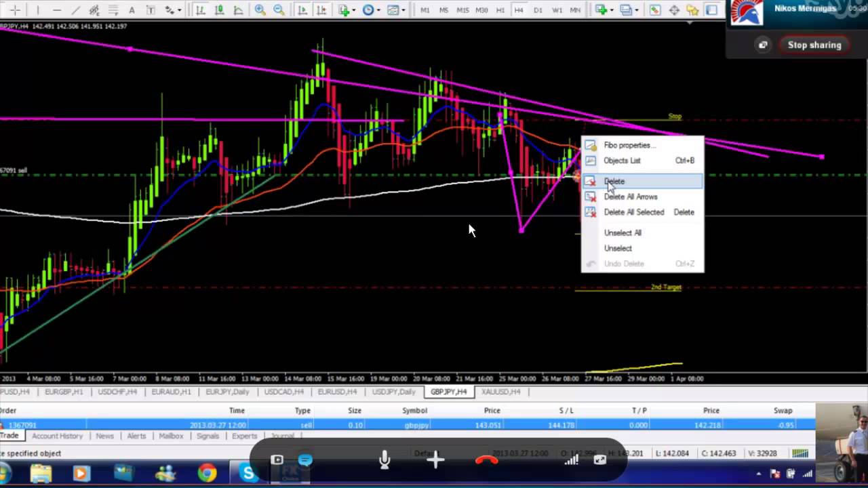The width and height of the screenshot is (868, 488).
Task: End the Skype call
Action: tap(486, 461)
